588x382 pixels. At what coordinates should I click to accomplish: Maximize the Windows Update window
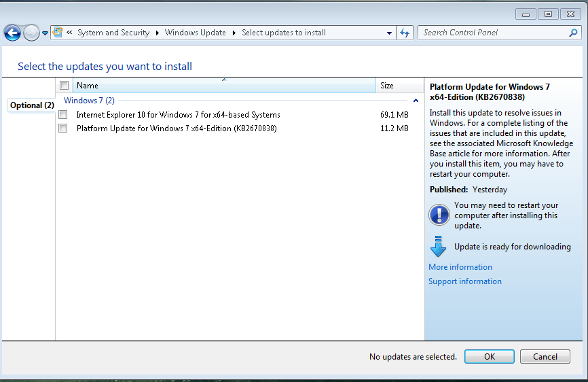pos(548,14)
